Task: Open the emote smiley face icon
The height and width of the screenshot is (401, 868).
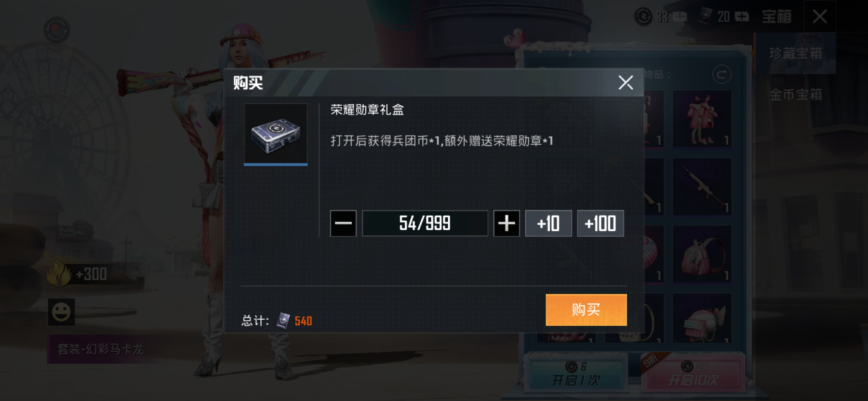Action: (61, 312)
